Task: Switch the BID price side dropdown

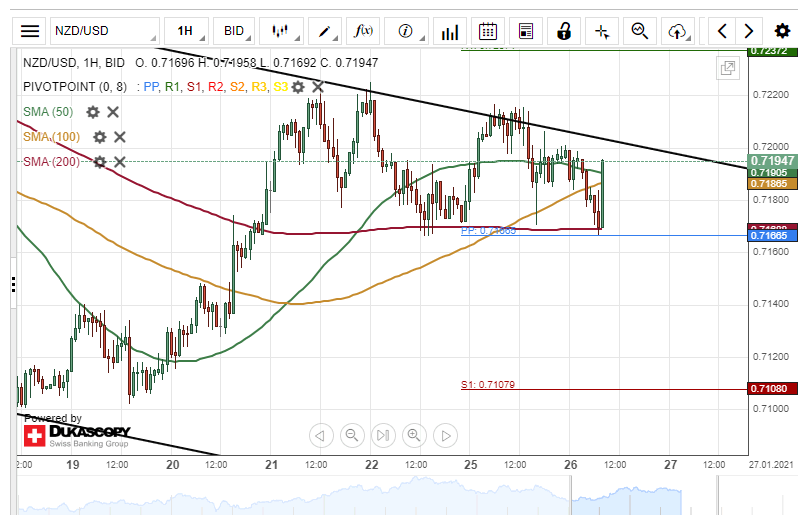Action: point(234,31)
